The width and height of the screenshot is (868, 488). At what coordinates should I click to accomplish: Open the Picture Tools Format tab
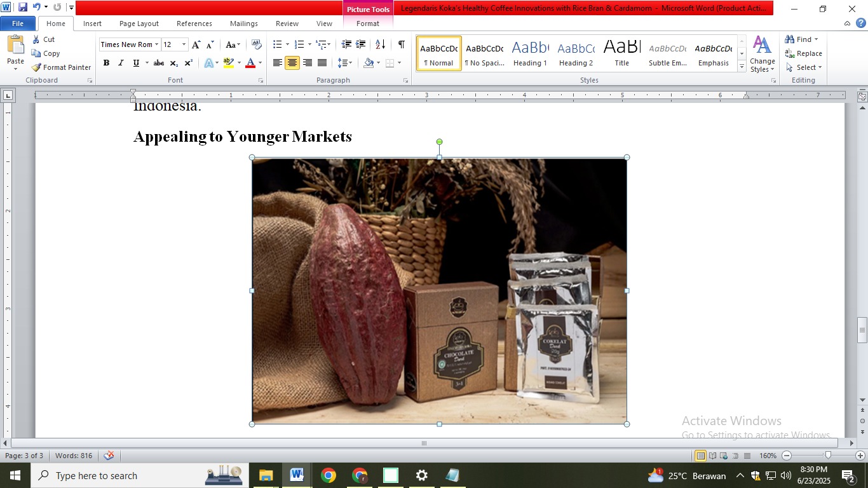pos(368,24)
